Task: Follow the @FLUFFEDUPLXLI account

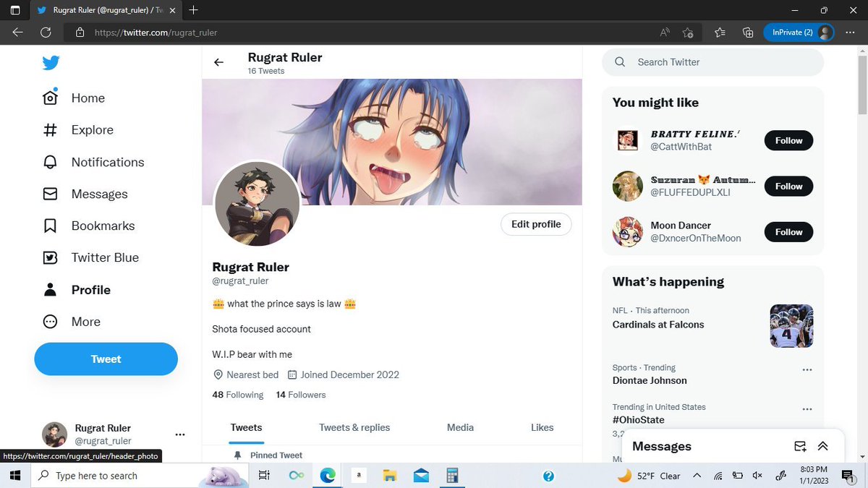Action: point(788,186)
